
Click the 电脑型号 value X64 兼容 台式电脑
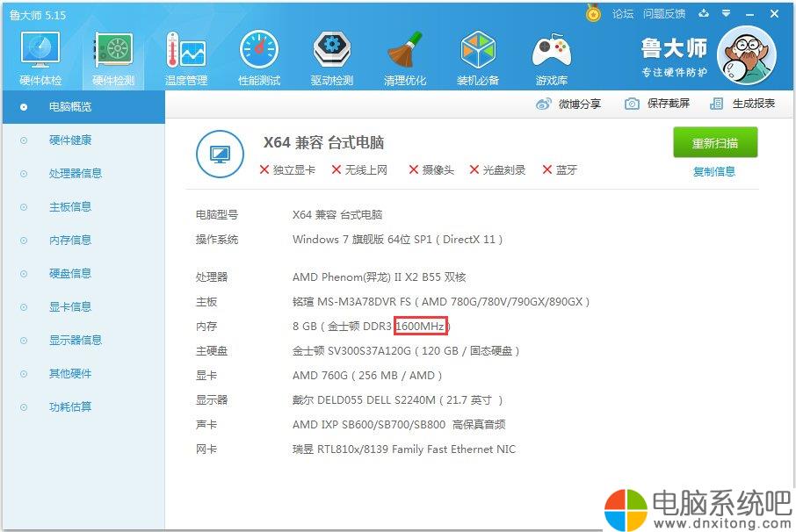337,215
